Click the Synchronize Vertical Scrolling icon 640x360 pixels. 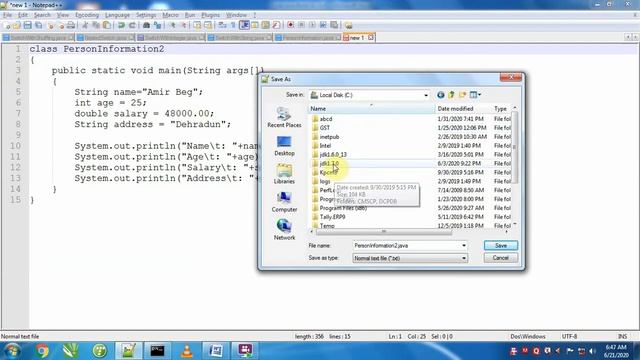197,25
